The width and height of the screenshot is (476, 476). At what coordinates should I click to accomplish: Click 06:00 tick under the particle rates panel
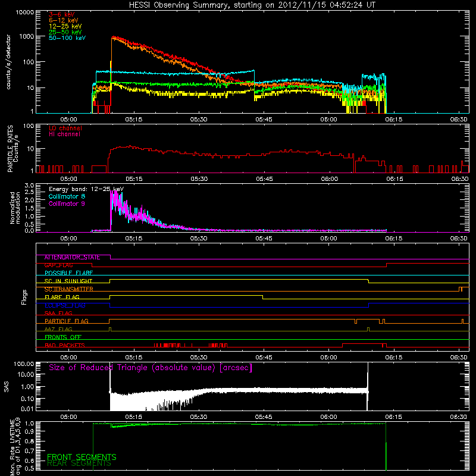pyautogui.click(x=330, y=179)
